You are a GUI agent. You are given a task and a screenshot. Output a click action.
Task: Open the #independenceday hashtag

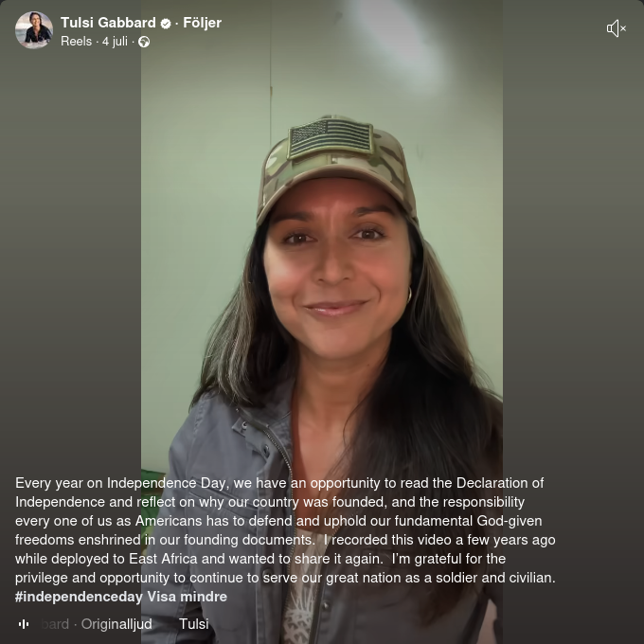[x=79, y=597]
